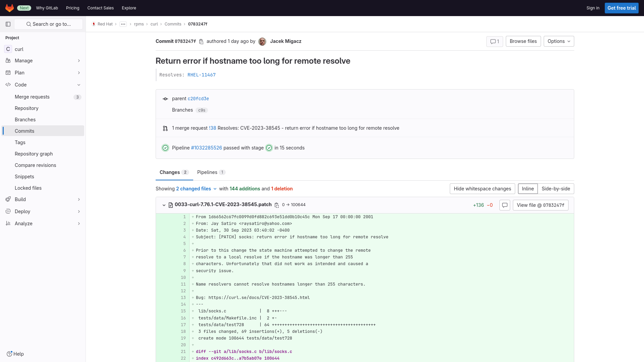Click View file @ 0783247f button
The width and height of the screenshot is (644, 362).
tap(540, 205)
